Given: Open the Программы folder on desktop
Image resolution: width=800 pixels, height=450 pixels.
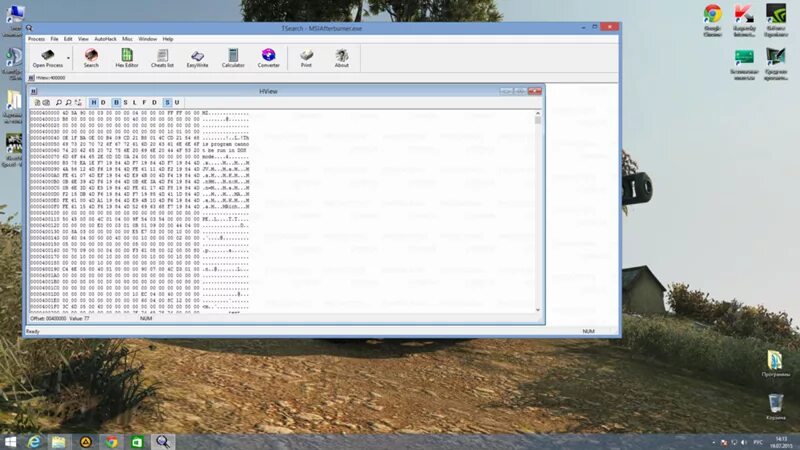Looking at the screenshot, I should point(776,364).
